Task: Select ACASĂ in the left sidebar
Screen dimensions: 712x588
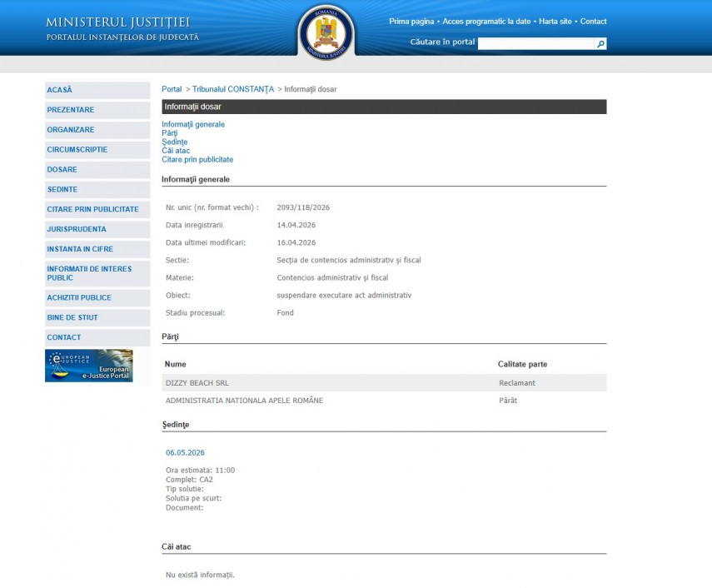Action: 60,90
